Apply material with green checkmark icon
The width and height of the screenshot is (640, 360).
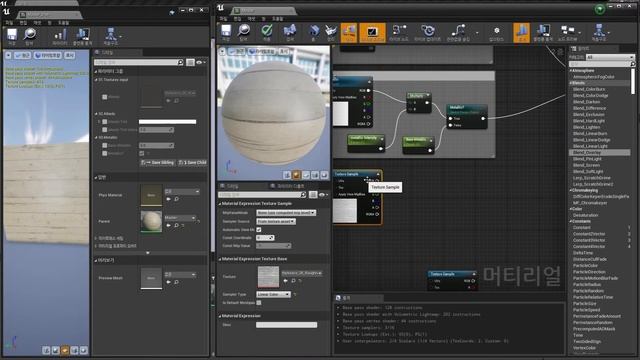[267, 33]
